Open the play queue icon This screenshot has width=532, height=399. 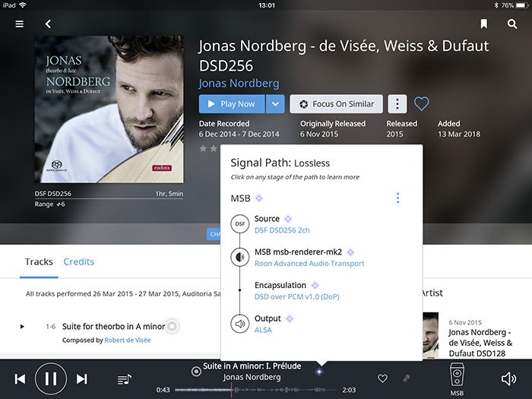(x=124, y=379)
